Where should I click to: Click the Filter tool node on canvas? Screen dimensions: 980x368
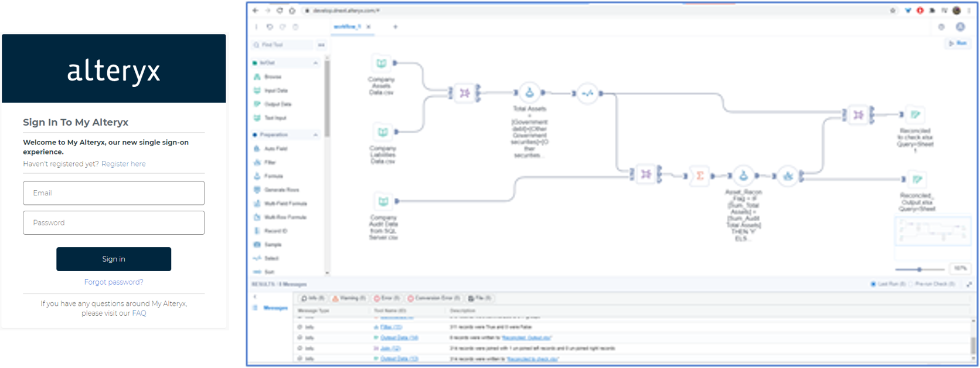point(788,175)
